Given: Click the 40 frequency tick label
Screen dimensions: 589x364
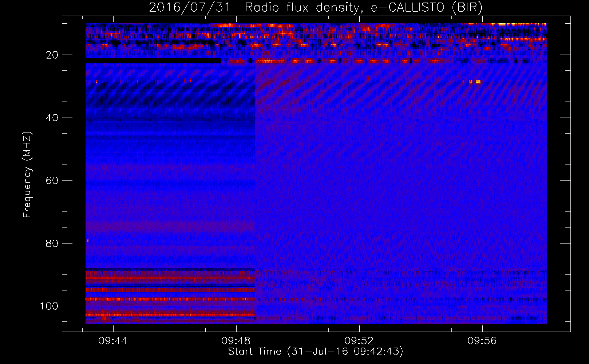Looking at the screenshot, I should (x=52, y=118).
